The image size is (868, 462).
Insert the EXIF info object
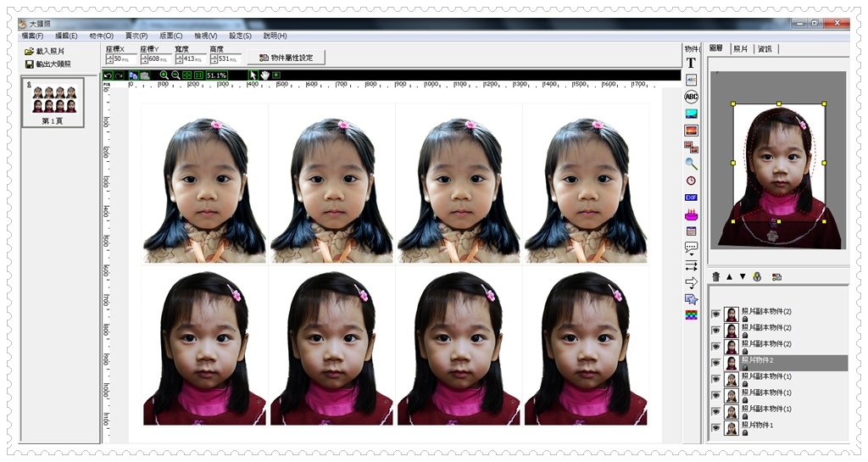click(692, 198)
